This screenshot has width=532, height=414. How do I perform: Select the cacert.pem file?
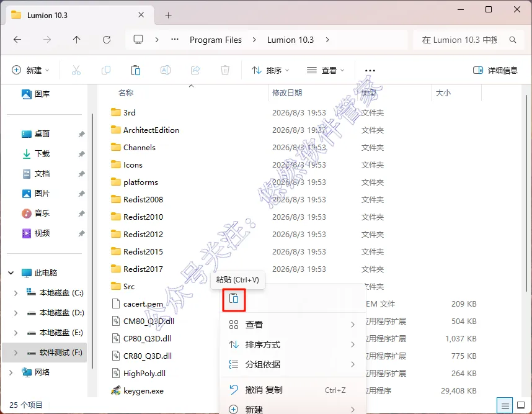point(143,304)
